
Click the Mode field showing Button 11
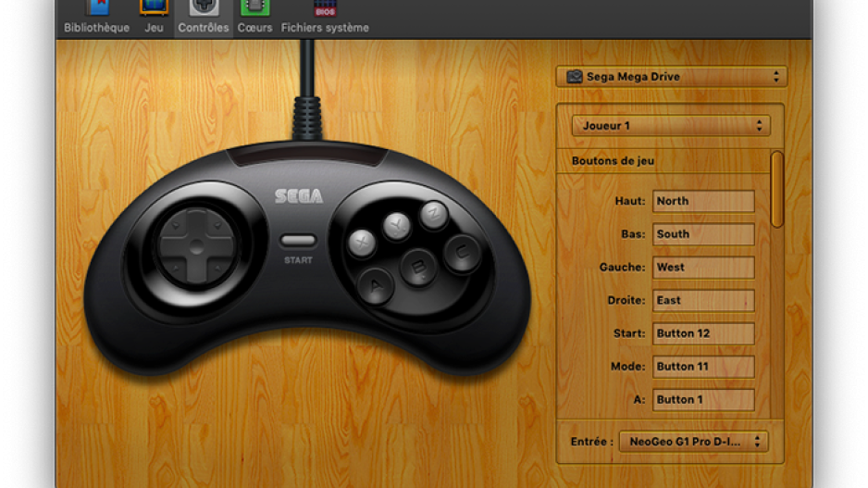click(x=703, y=367)
